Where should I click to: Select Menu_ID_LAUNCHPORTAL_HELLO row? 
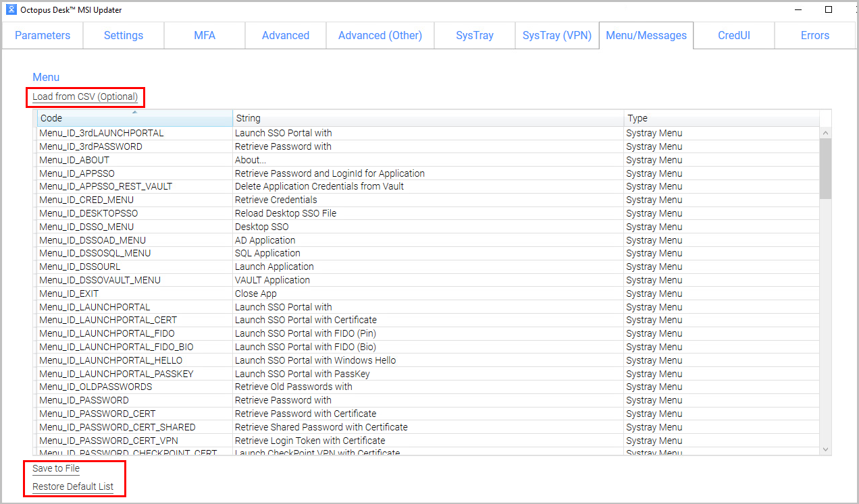[x=428, y=360]
